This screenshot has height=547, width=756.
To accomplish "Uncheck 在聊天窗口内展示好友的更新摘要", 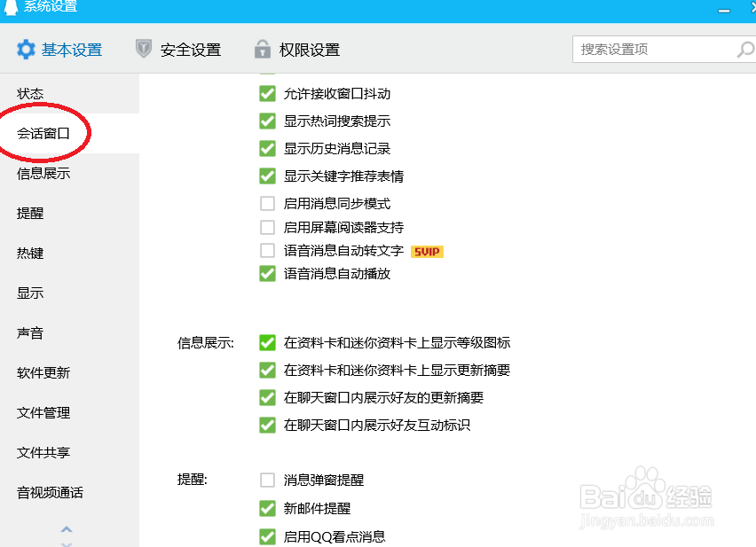I will [x=267, y=397].
